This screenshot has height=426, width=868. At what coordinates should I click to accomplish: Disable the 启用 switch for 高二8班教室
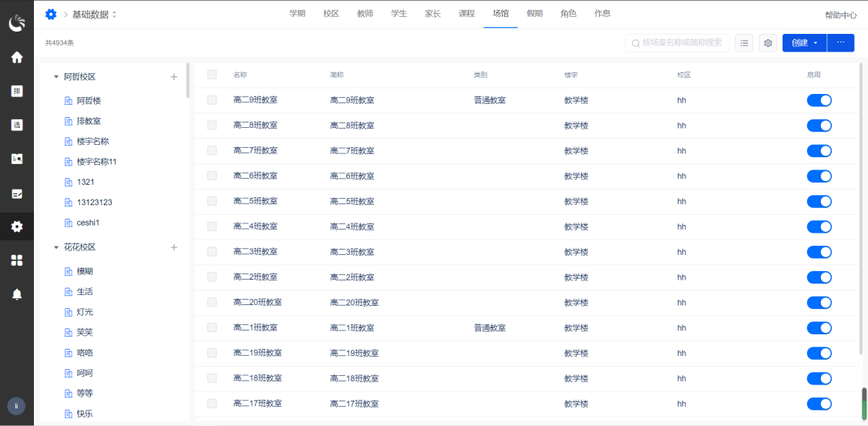tap(819, 126)
